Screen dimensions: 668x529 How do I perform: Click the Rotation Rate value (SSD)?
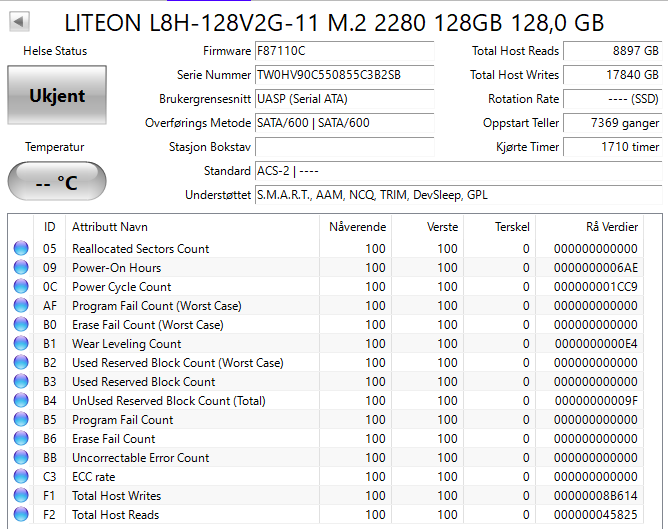coord(613,99)
